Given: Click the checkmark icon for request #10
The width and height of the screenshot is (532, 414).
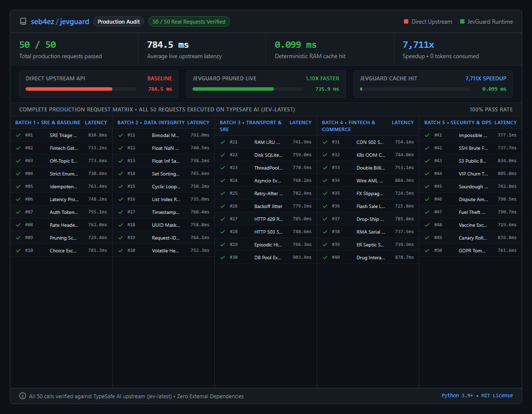Looking at the screenshot, I should (18, 250).
